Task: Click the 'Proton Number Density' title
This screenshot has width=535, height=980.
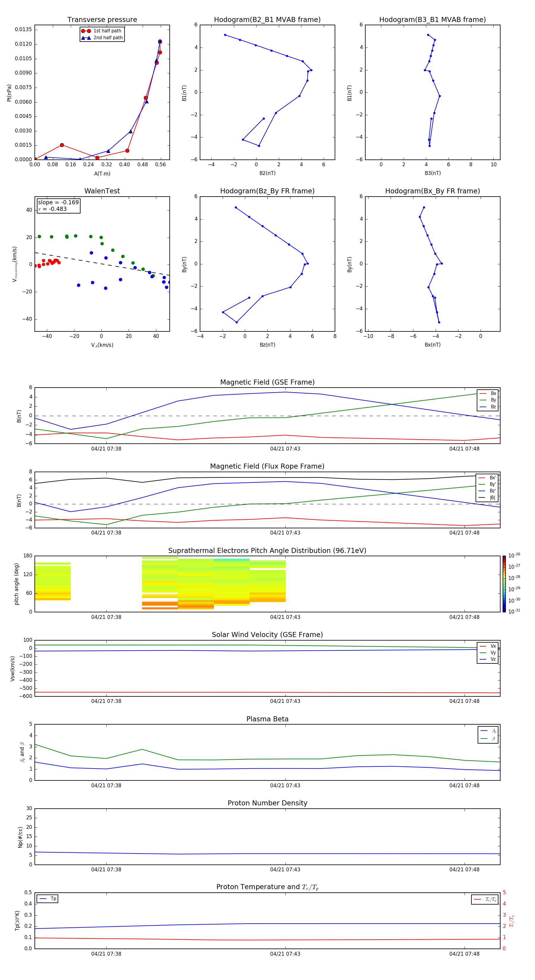Action: coord(267,803)
